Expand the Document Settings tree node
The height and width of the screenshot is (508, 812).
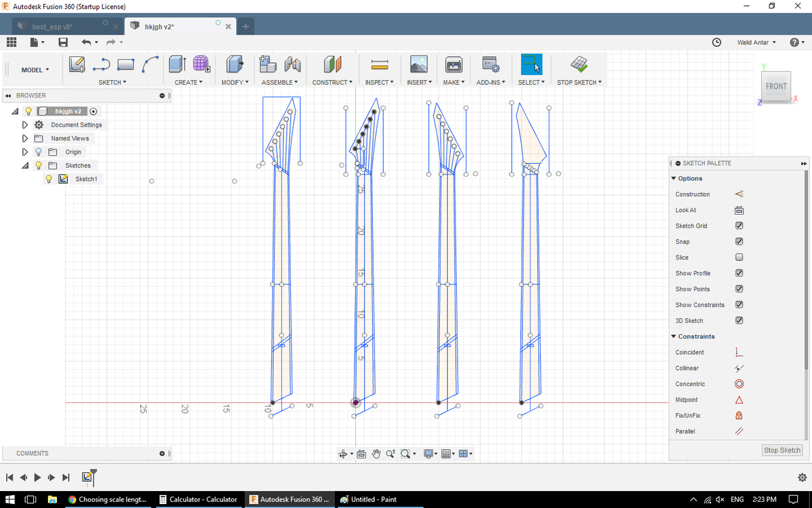(25, 125)
